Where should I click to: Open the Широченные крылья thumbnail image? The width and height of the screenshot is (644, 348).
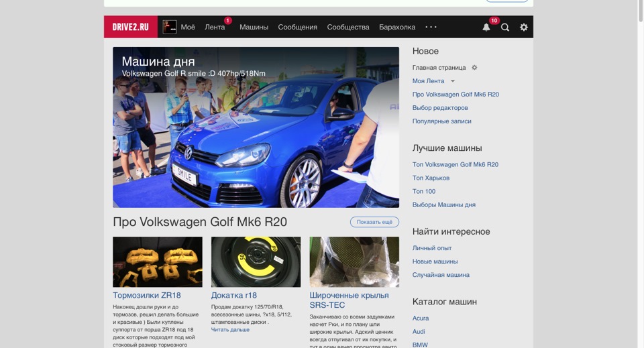[354, 262]
